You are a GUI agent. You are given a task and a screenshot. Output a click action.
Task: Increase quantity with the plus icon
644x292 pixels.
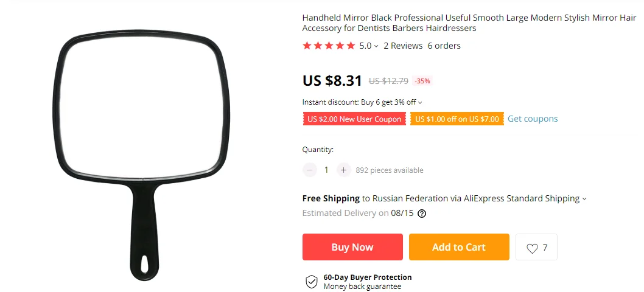click(x=344, y=170)
